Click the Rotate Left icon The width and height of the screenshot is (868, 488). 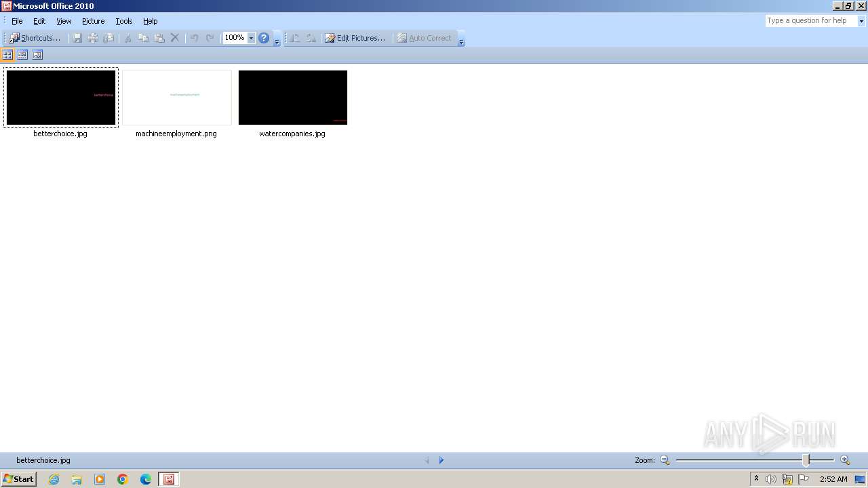pos(295,38)
